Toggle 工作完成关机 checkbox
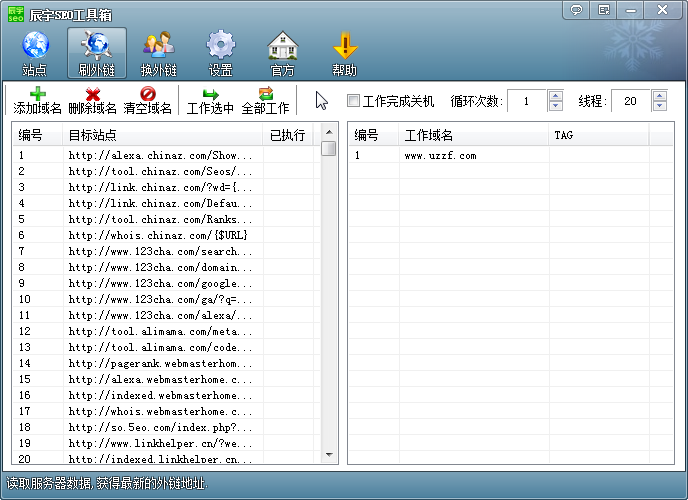The width and height of the screenshot is (688, 500). [x=353, y=100]
